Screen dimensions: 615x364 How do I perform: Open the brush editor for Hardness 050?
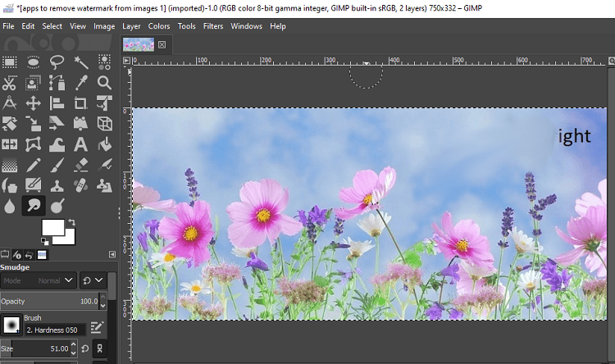tap(97, 327)
